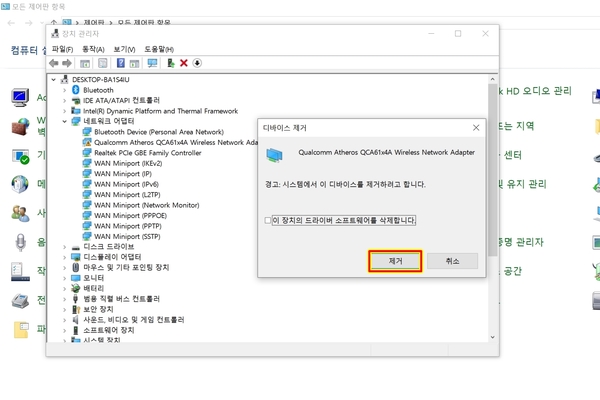
Task: Confirm removal with the 제거 button
Action: tap(395, 261)
